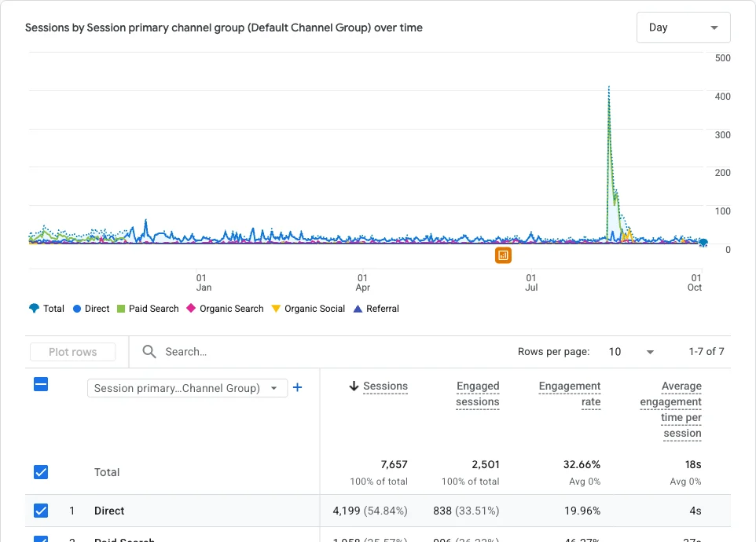Open the Day granularity dropdown

click(683, 27)
